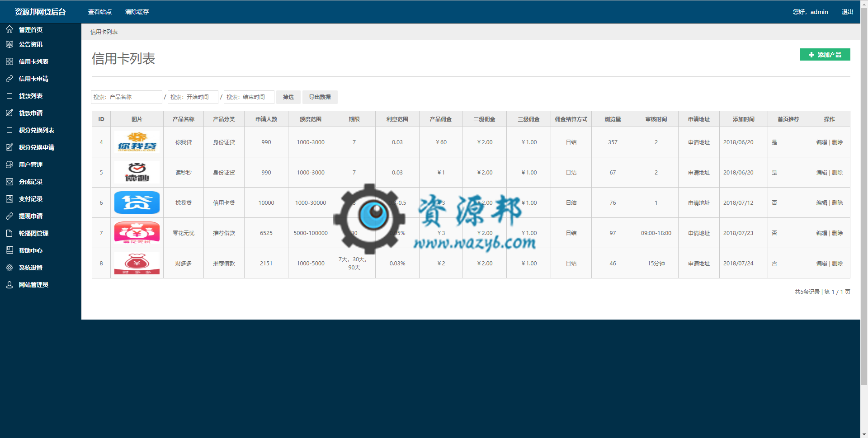The image size is (868, 438).
Task: Focus the 开始时间 search field
Action: (x=193, y=97)
